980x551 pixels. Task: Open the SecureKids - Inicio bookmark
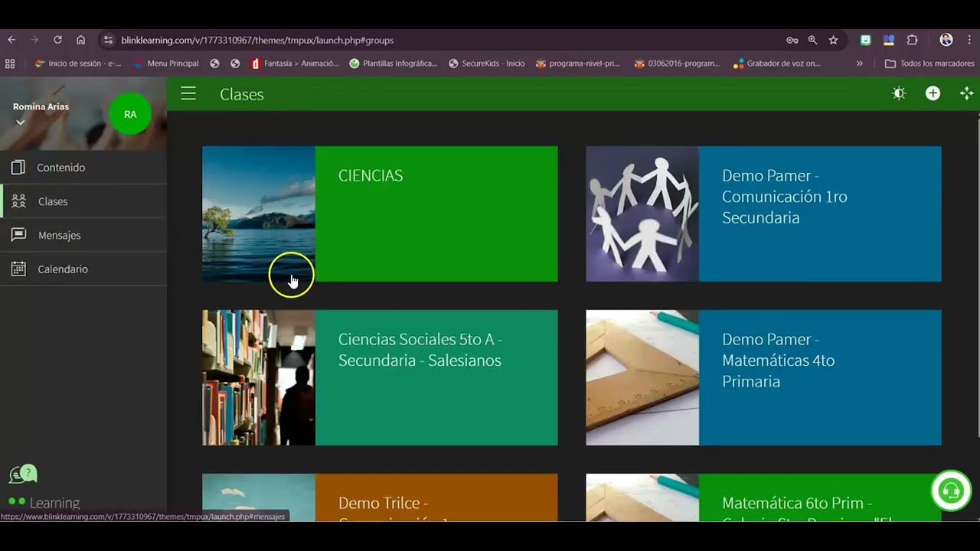pos(487,64)
